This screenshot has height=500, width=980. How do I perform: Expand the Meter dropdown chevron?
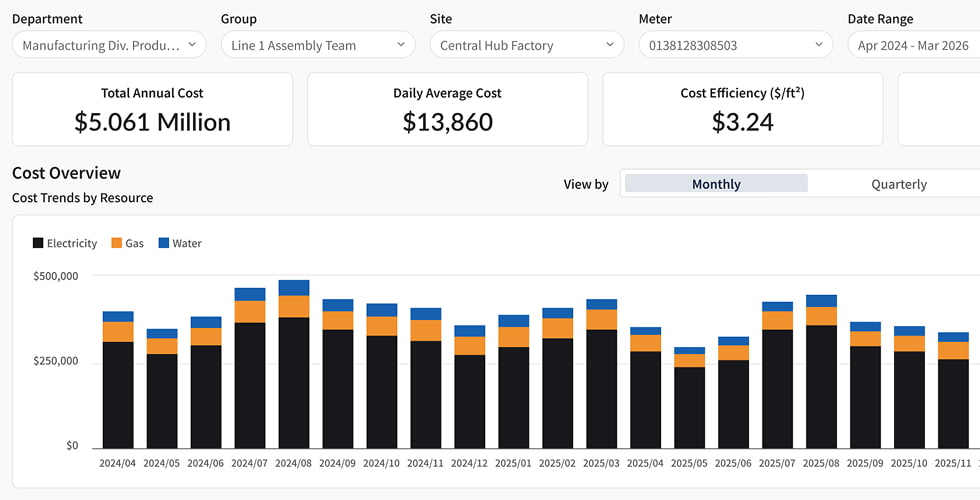818,45
